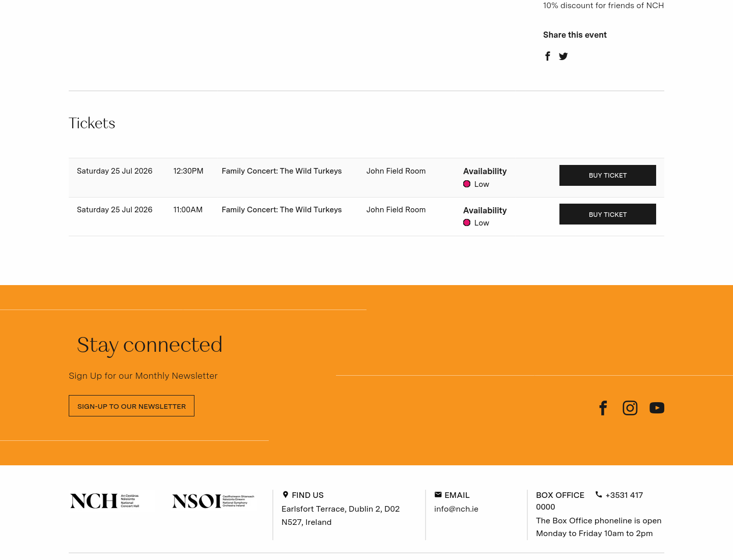This screenshot has width=733, height=560.
Task: Open NCH YouTube channel icon
Action: (x=657, y=408)
